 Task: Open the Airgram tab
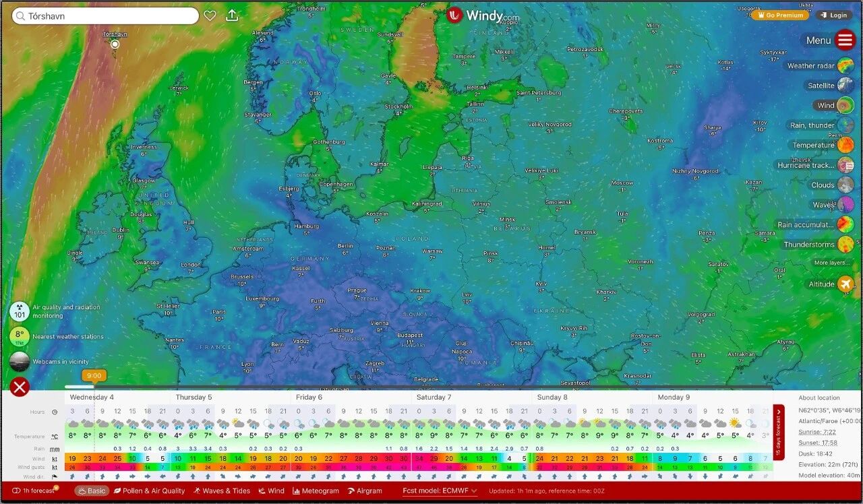click(365, 491)
